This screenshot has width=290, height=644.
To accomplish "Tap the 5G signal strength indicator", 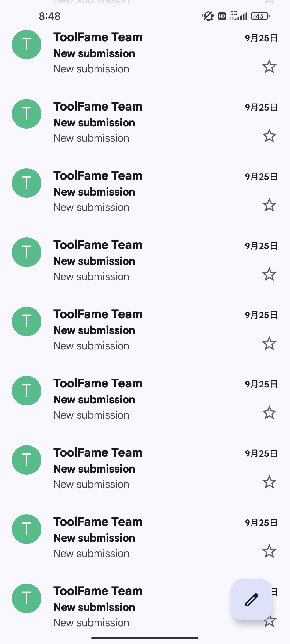I will (x=239, y=16).
